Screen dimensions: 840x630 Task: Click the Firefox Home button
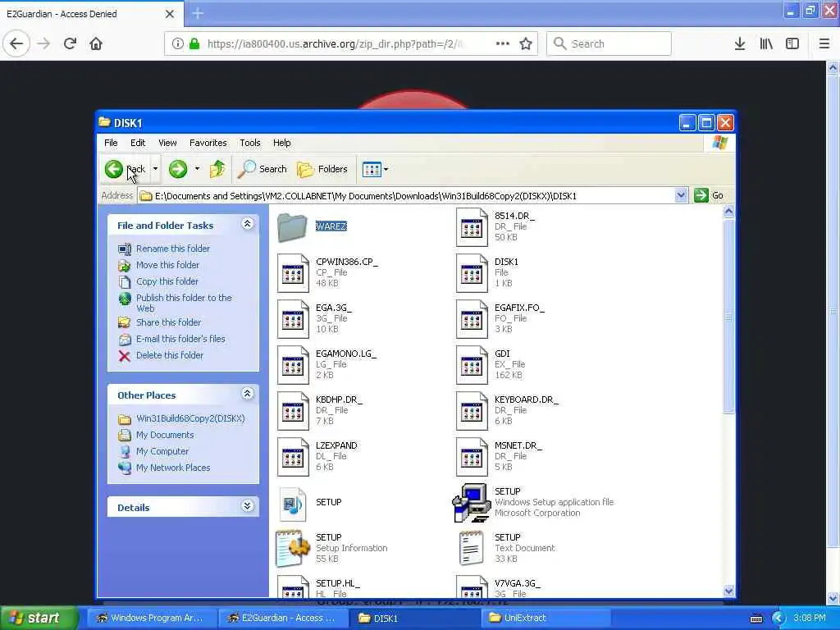point(96,43)
